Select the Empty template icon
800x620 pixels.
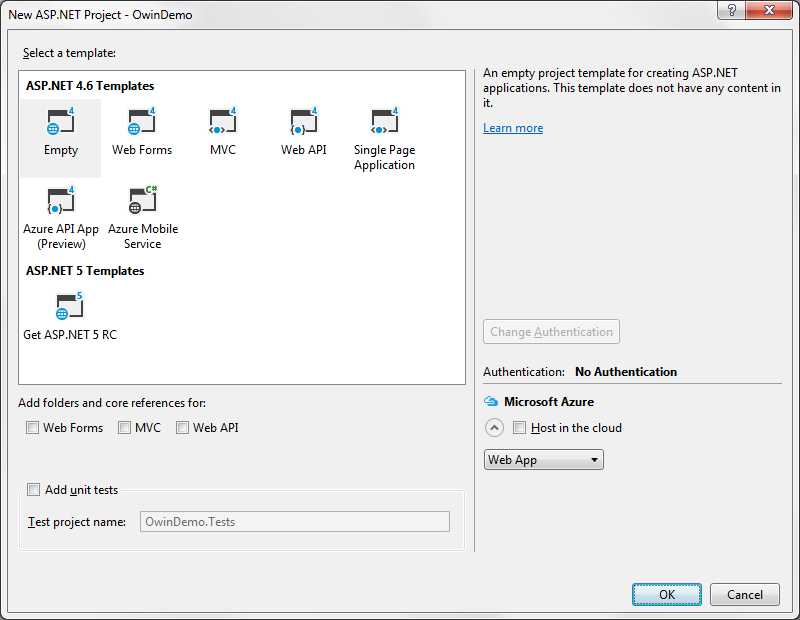[x=61, y=121]
